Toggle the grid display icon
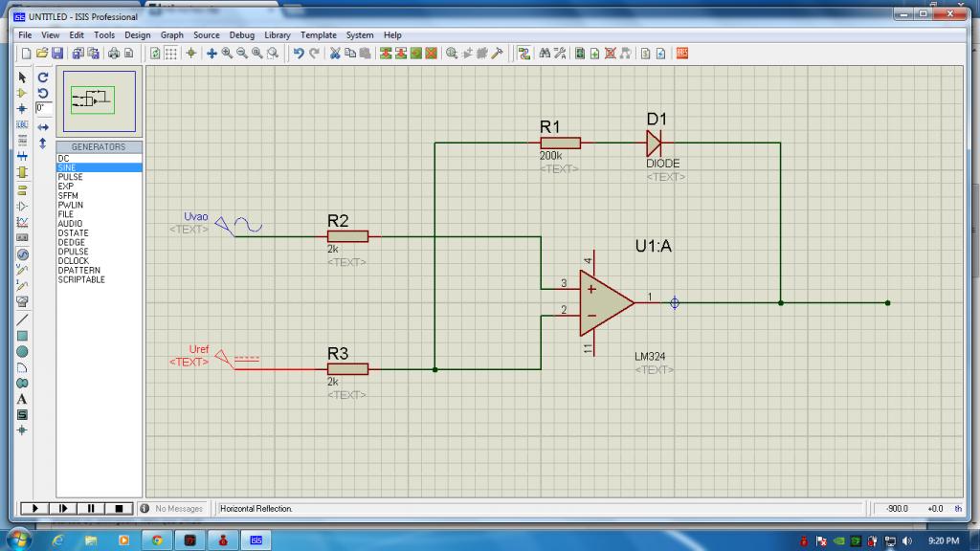This screenshot has height=551, width=980. (x=171, y=54)
